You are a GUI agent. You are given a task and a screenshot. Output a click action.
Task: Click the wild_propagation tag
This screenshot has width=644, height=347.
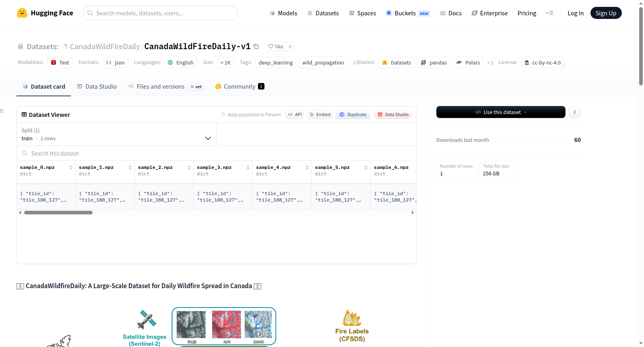(x=323, y=62)
